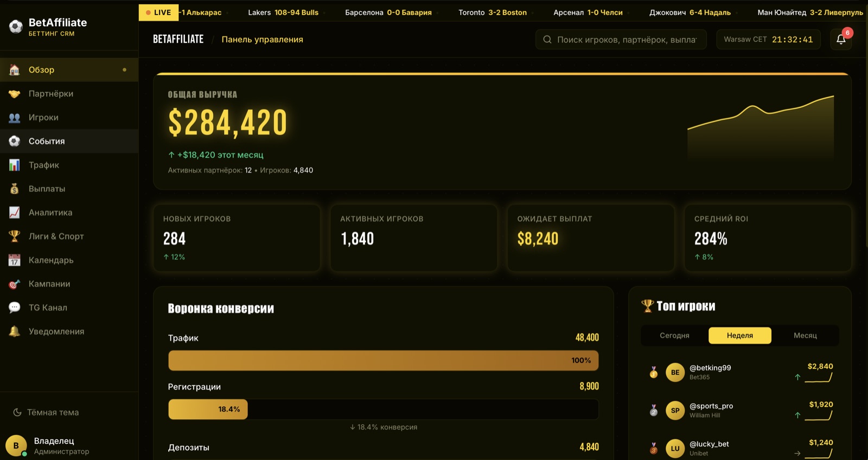This screenshot has width=868, height=460.
Task: Click the owner avatar with letter B
Action: [16, 445]
